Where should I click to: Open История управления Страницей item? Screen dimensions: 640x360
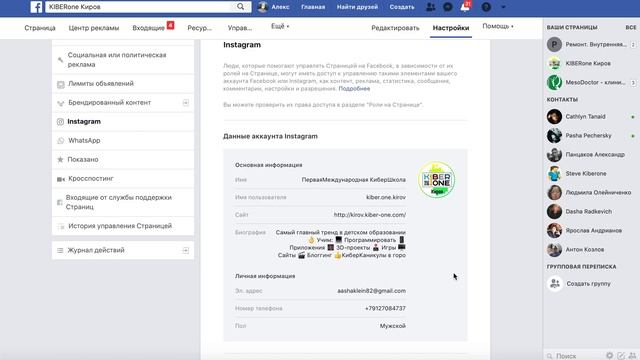(x=123, y=226)
